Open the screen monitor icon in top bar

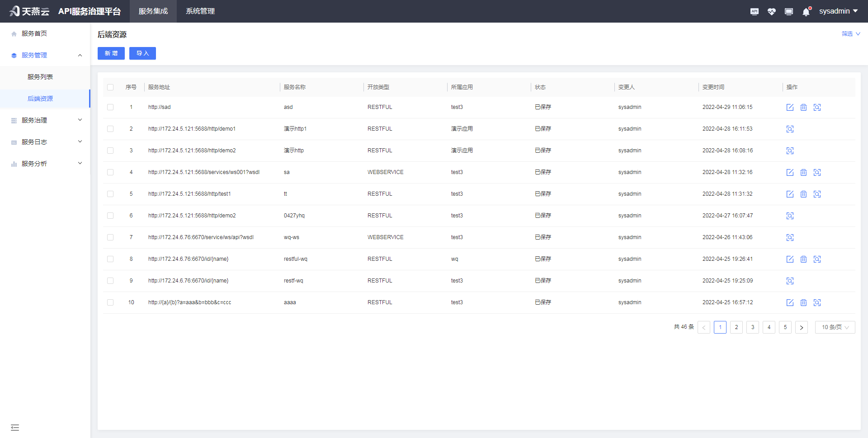(x=788, y=11)
